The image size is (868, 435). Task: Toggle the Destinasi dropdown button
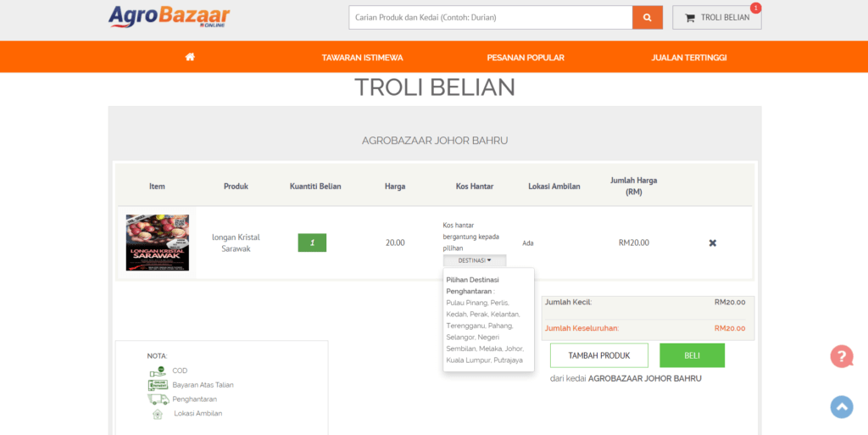(475, 260)
